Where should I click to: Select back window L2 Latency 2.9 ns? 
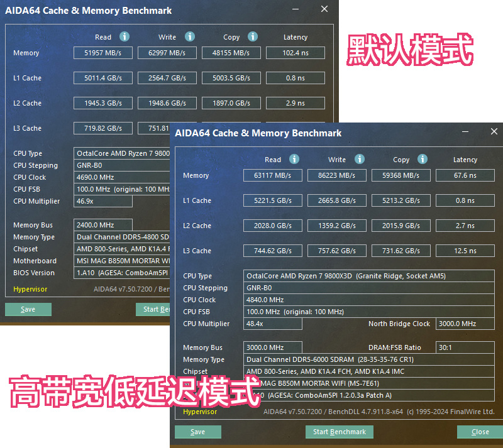click(x=296, y=103)
